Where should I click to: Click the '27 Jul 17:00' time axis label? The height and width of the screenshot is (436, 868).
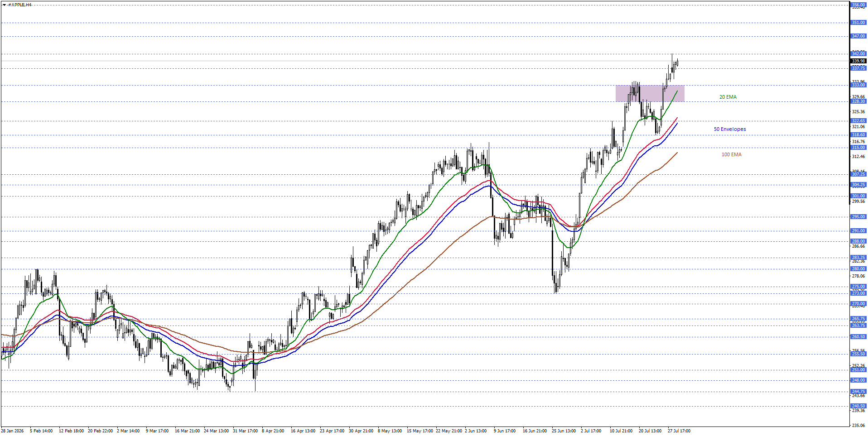(x=679, y=431)
